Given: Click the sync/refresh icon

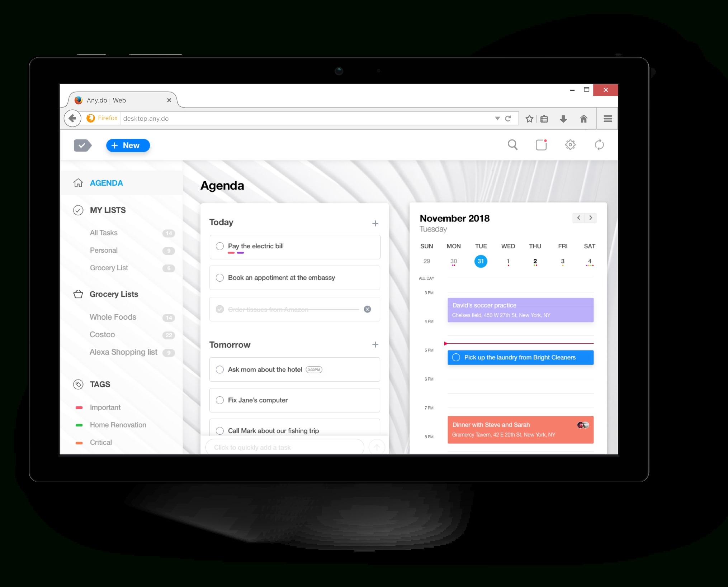Looking at the screenshot, I should [x=599, y=144].
